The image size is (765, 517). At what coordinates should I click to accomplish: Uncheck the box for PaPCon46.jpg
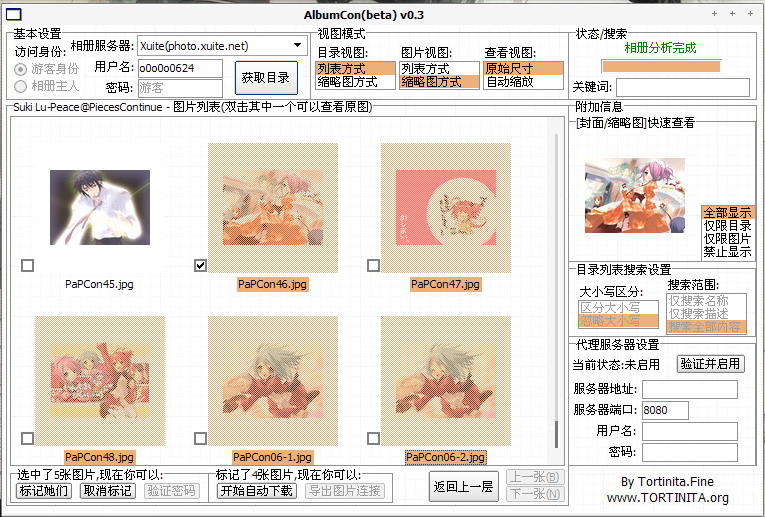tap(201, 265)
